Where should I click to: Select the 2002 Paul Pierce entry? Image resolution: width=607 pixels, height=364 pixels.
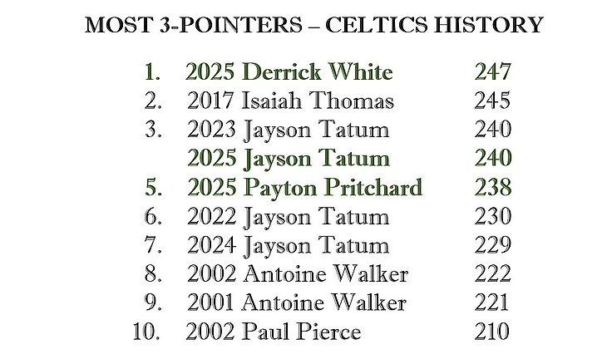(x=274, y=332)
